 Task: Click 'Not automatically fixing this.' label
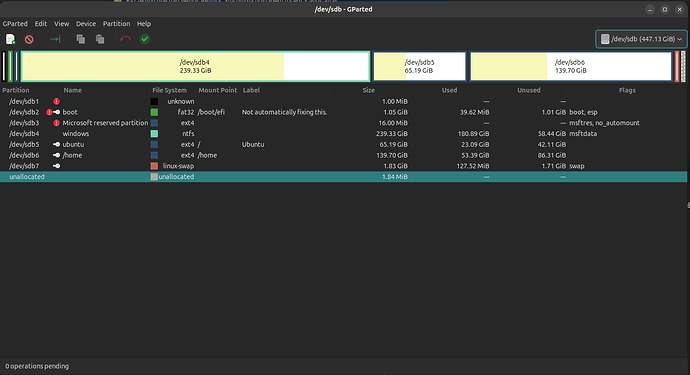(x=284, y=112)
